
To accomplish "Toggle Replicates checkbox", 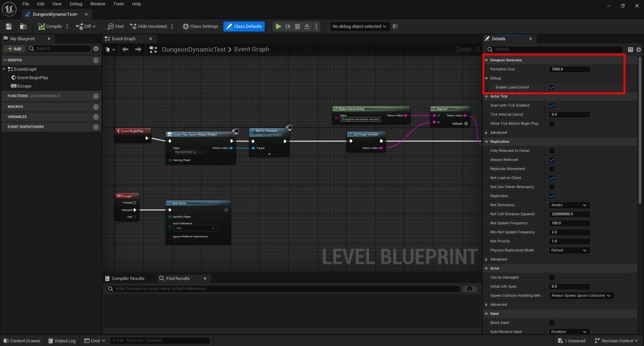I will point(552,196).
